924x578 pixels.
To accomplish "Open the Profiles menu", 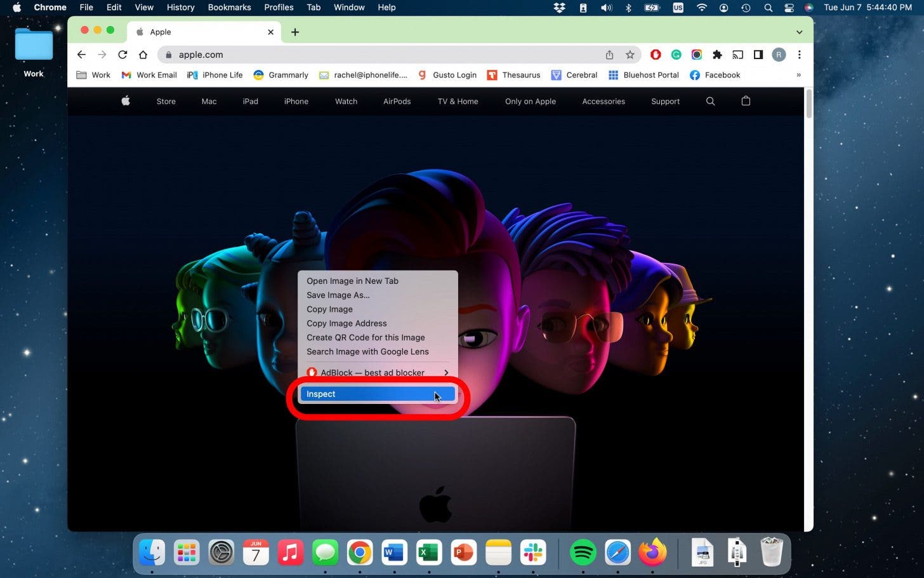I will (x=279, y=8).
